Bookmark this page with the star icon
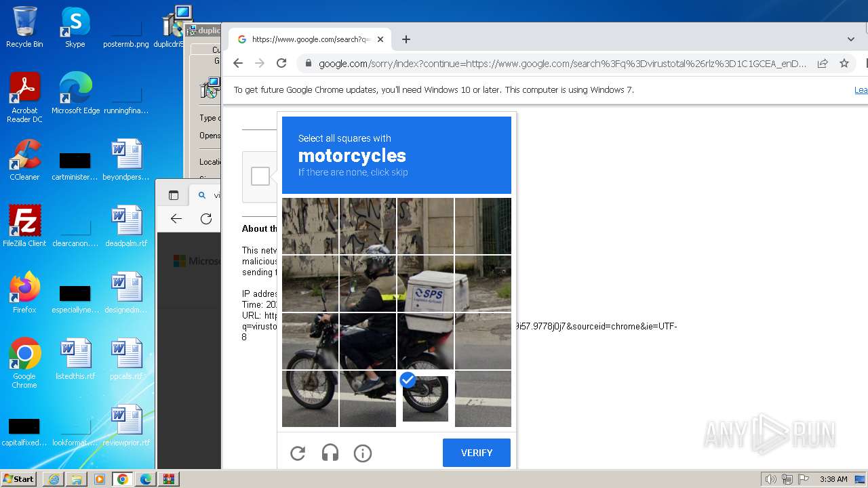 (x=844, y=63)
